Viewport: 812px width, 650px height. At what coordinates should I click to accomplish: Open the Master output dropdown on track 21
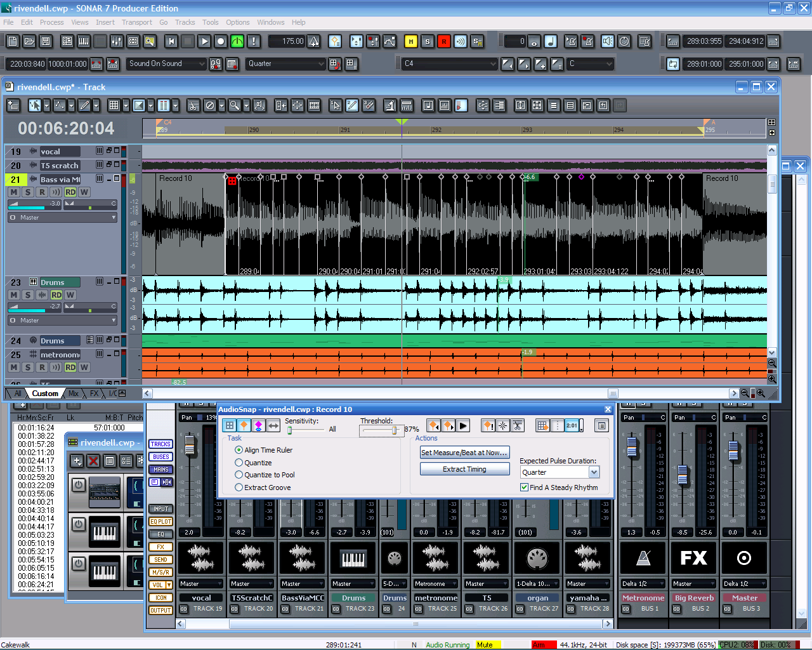pos(63,218)
